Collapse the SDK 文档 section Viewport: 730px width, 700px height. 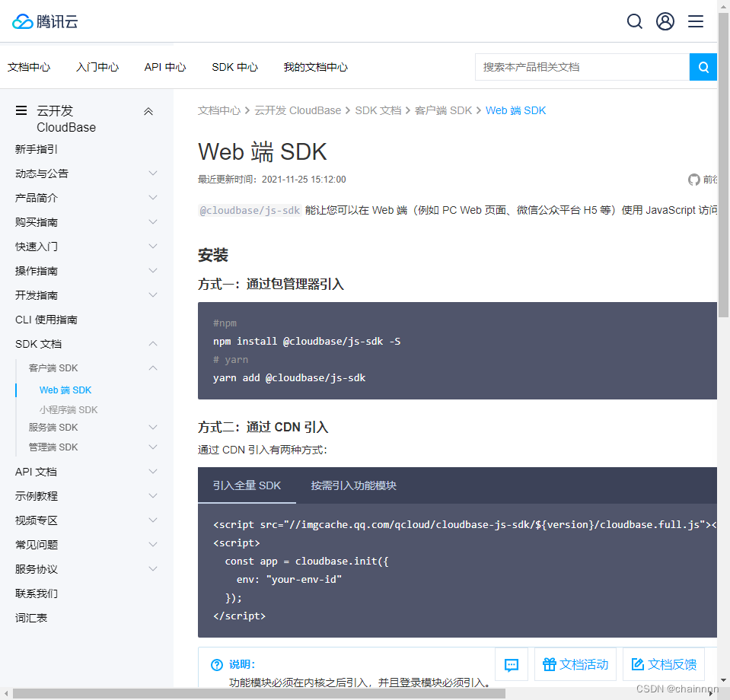153,343
